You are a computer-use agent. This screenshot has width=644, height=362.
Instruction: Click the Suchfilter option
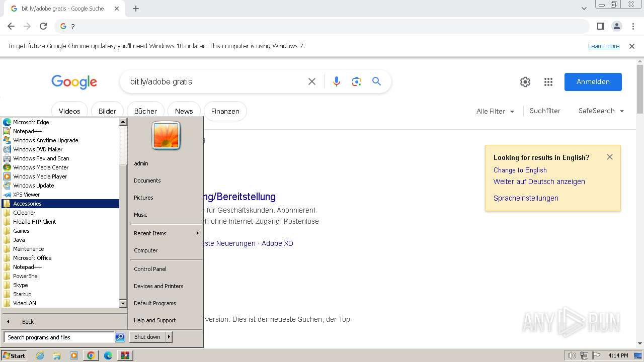click(x=545, y=111)
